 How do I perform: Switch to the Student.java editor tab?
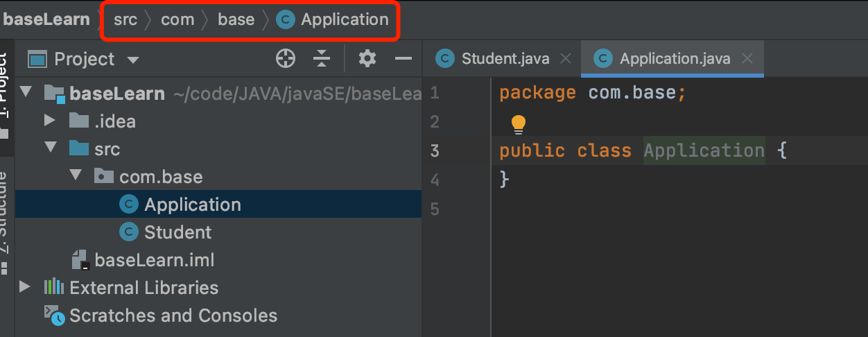505,59
